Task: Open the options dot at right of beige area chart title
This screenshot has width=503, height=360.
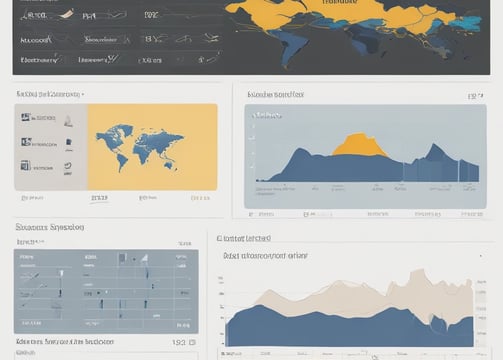Action: coord(481,256)
